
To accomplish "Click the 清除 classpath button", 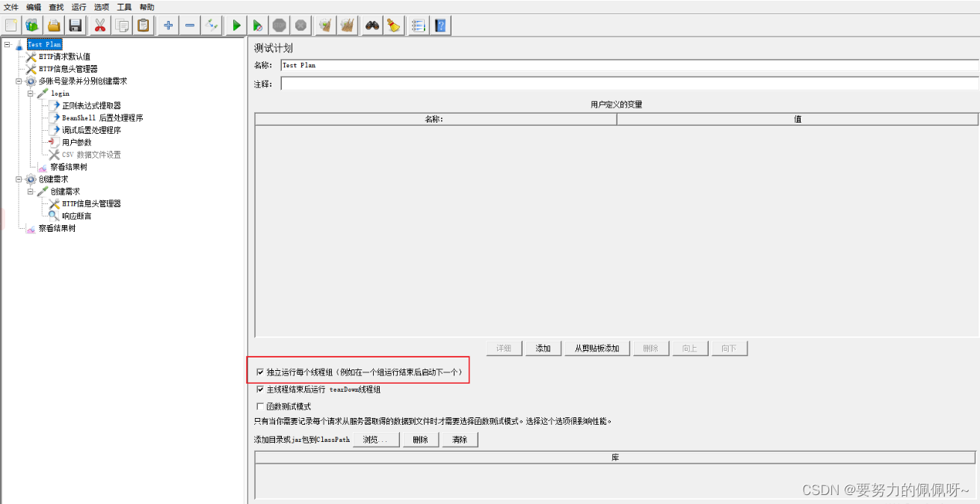I will point(460,440).
